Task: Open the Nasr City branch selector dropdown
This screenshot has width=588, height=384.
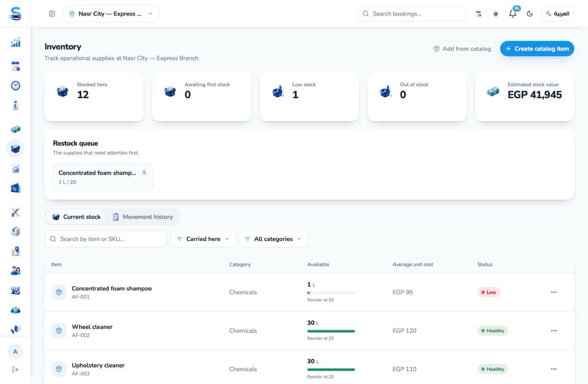Action: point(111,14)
